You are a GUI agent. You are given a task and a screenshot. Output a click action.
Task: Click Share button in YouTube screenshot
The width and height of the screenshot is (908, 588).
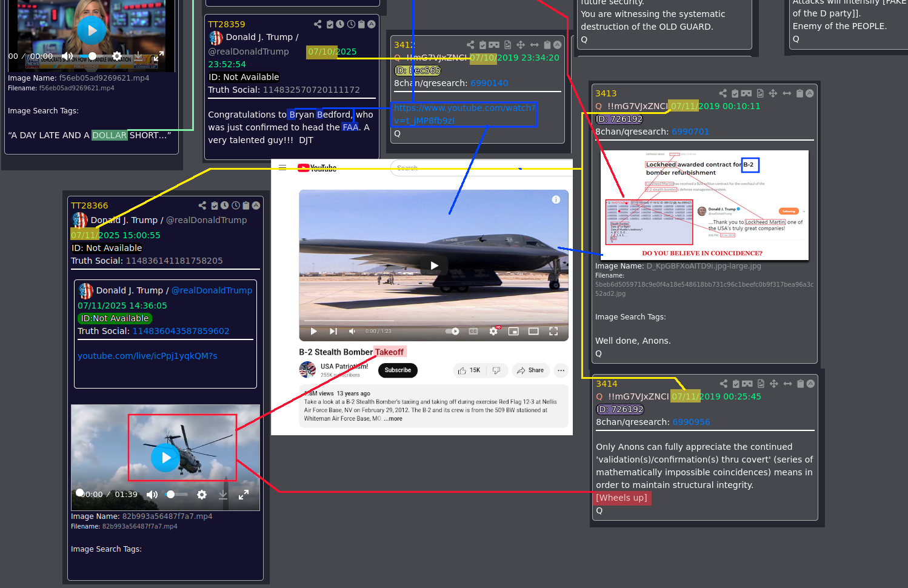(530, 370)
